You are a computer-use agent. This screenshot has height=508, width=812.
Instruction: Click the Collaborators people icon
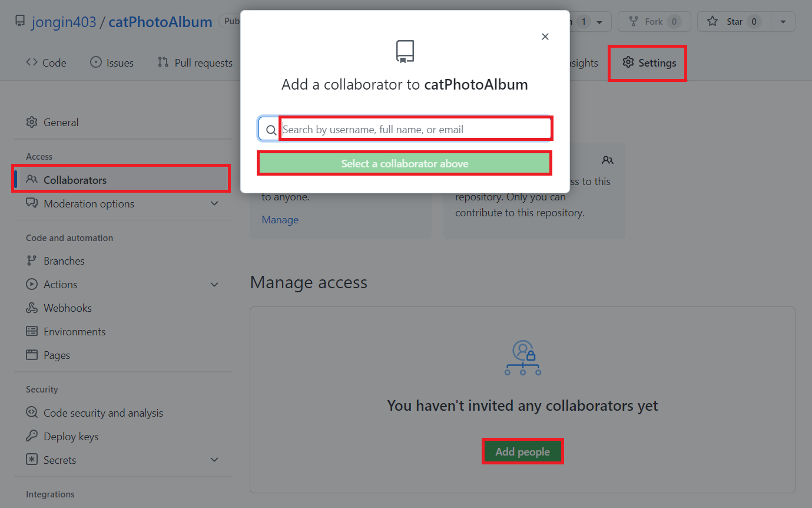[x=32, y=180]
